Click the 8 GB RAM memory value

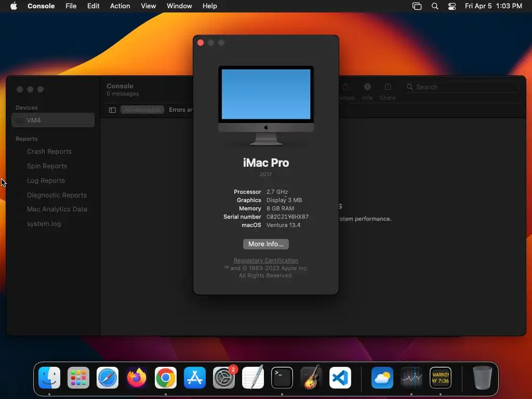[x=280, y=208]
